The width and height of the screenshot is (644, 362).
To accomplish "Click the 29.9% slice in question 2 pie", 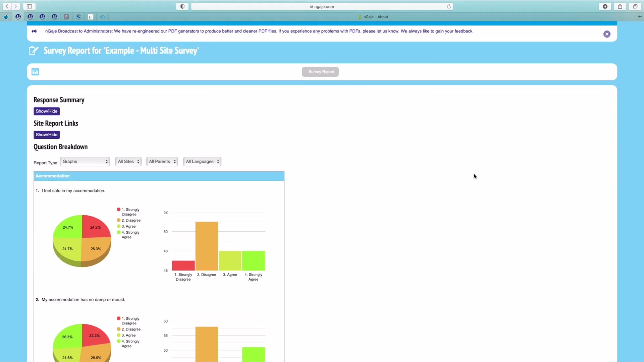I will (x=96, y=355).
